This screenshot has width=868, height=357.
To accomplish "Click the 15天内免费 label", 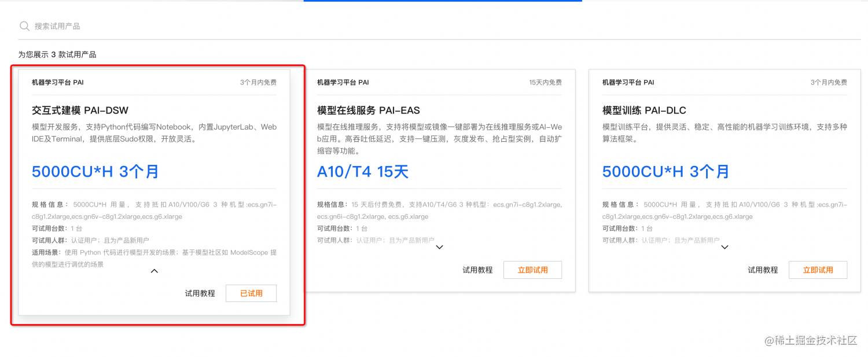I will point(545,82).
